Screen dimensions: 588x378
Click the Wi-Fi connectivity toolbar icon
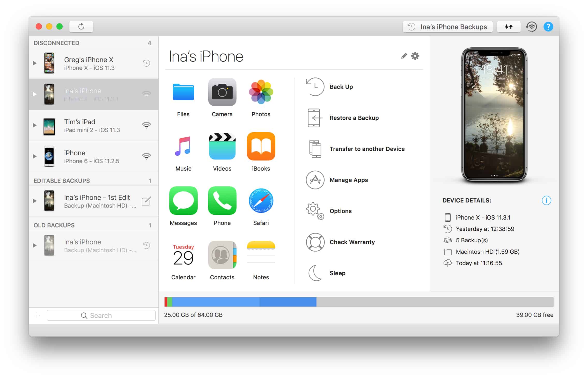point(531,27)
